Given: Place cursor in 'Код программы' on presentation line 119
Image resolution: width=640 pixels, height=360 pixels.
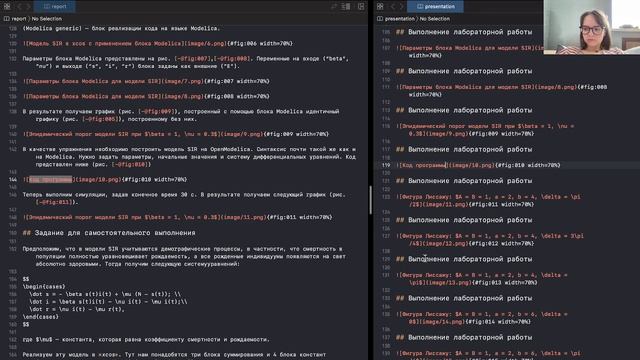Looking at the screenshot, I should click(x=424, y=165).
